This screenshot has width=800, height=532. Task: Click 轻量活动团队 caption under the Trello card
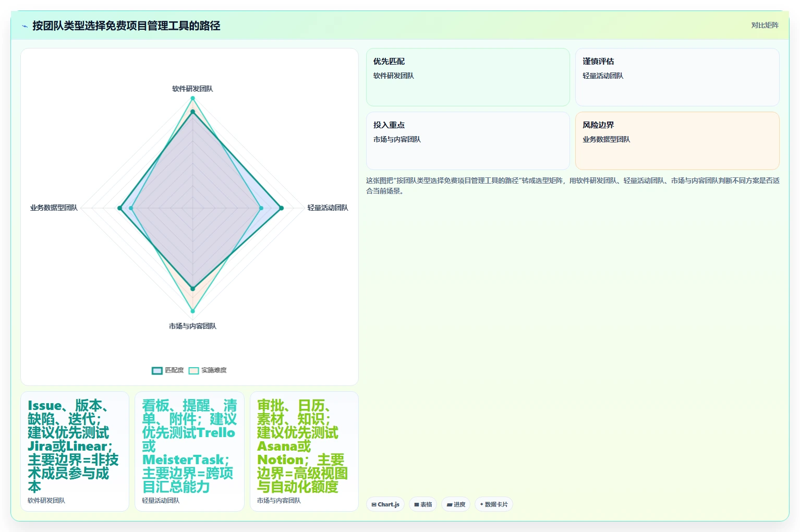161,500
